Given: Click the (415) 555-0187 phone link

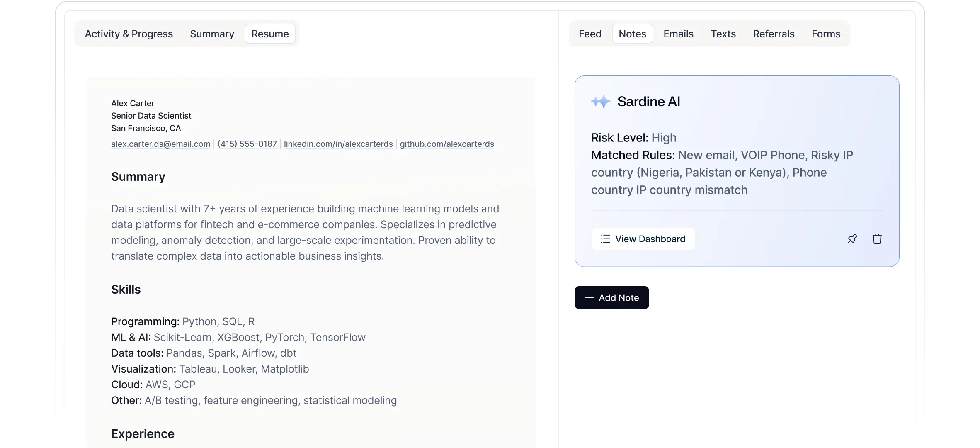Looking at the screenshot, I should coord(247,144).
